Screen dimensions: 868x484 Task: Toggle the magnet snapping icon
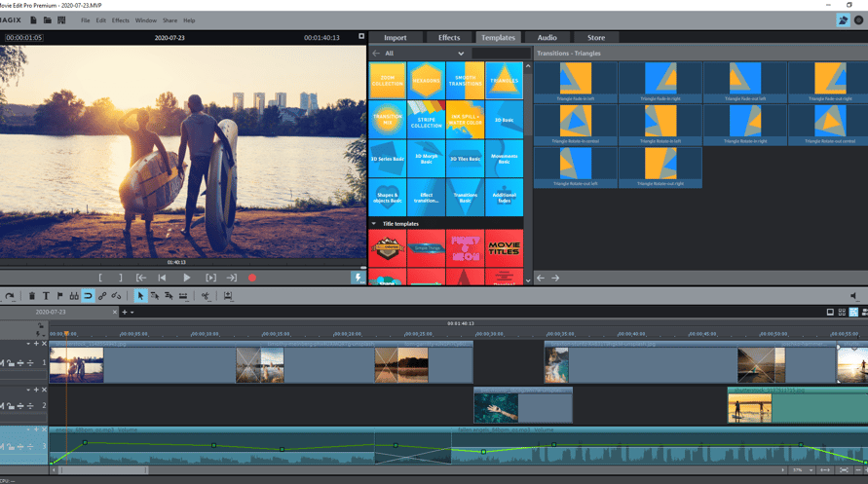tap(88, 296)
